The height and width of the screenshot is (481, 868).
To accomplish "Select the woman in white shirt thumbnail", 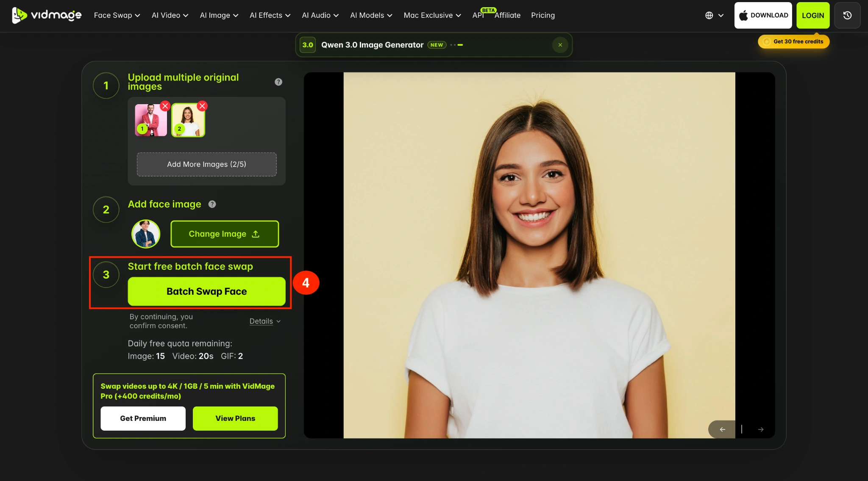I will click(188, 120).
